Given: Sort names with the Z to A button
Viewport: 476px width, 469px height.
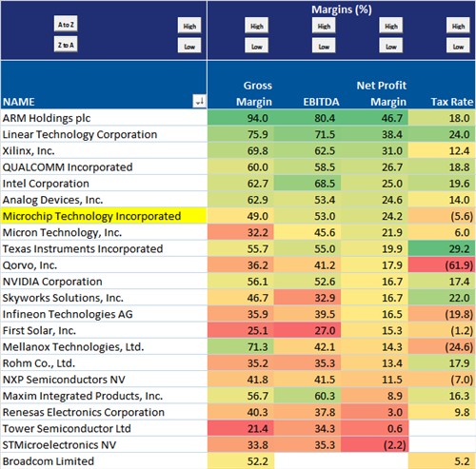Looking at the screenshot, I should (66, 45).
